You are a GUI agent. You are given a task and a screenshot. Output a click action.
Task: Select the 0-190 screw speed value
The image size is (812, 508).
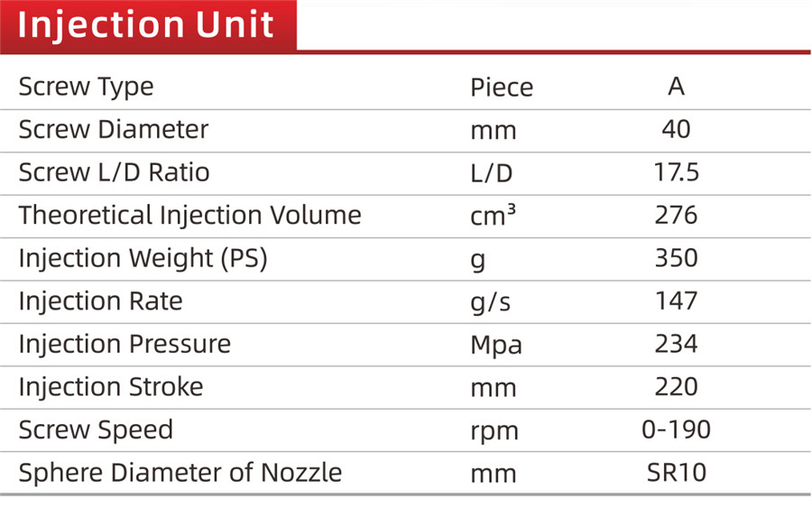click(677, 429)
